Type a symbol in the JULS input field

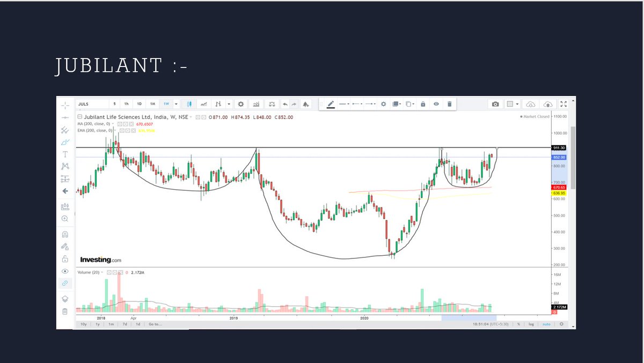[91, 103]
